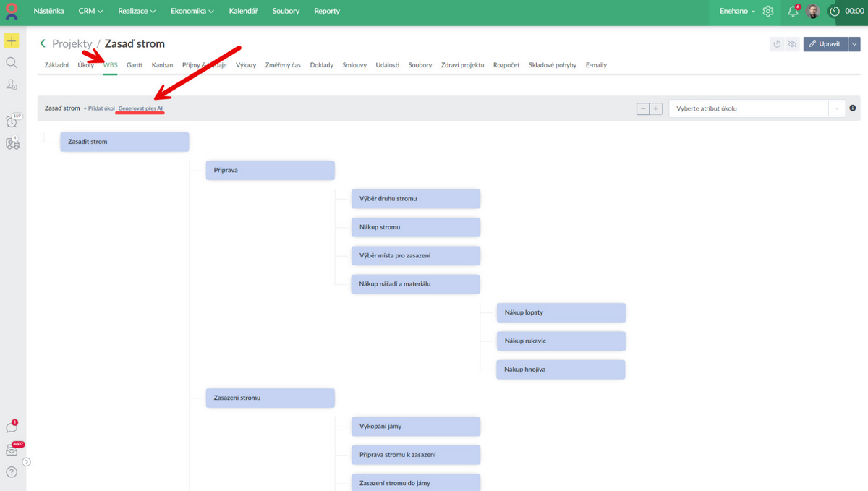The height and width of the screenshot is (491, 868).
Task: Toggle the crossed-out eye visibility button
Action: coord(792,44)
